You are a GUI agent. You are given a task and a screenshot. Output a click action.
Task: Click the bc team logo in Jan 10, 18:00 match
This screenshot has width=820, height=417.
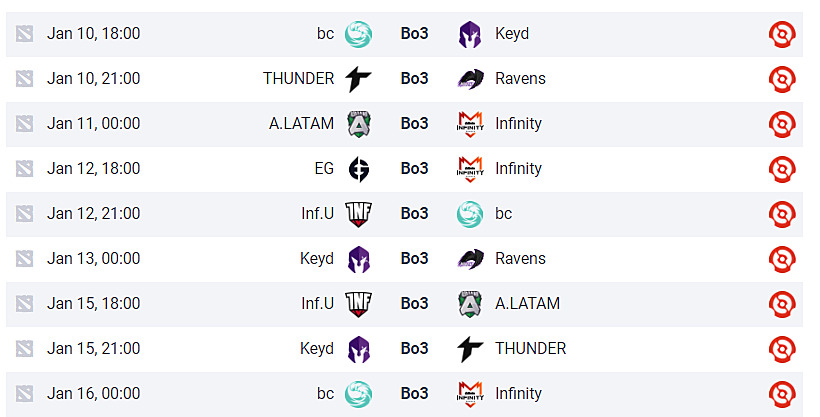pos(358,34)
